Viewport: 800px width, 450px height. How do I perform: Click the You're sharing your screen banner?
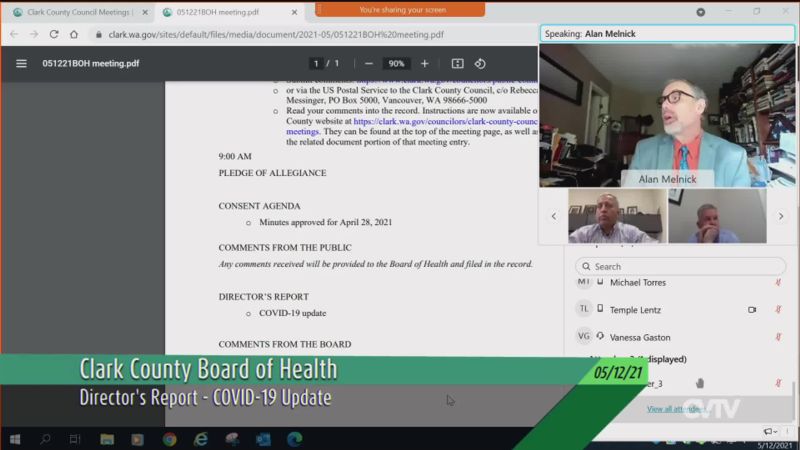click(400, 10)
